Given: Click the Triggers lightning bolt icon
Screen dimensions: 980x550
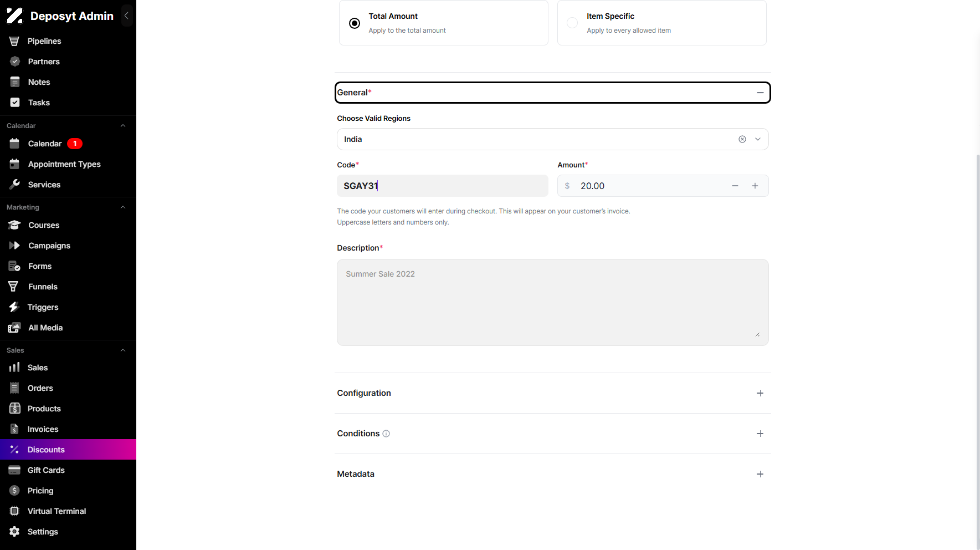Looking at the screenshot, I should 14,307.
